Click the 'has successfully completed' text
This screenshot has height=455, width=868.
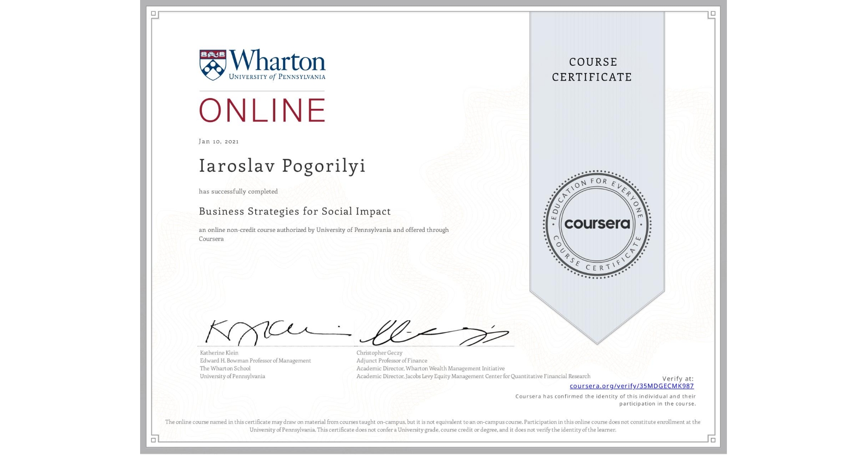[238, 191]
